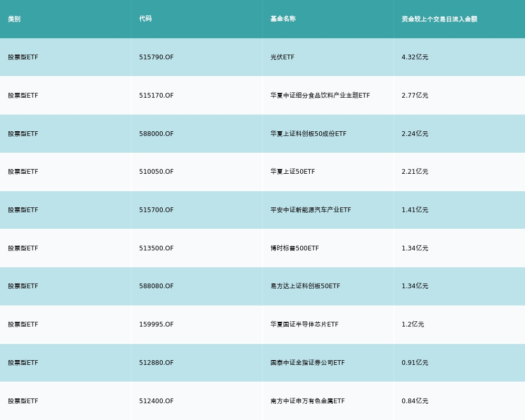Click the 平安中证新能源汽车产业ETF name
This screenshot has height=420, width=525.
click(311, 210)
